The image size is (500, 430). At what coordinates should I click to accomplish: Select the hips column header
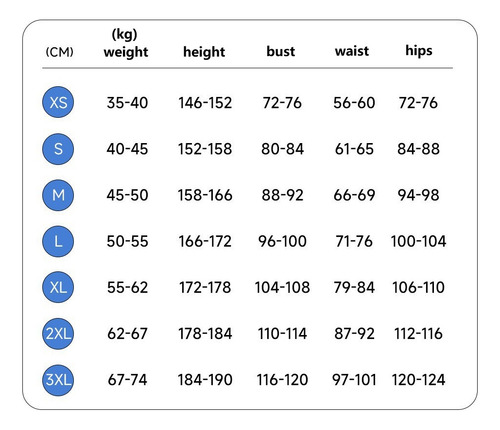tap(419, 51)
